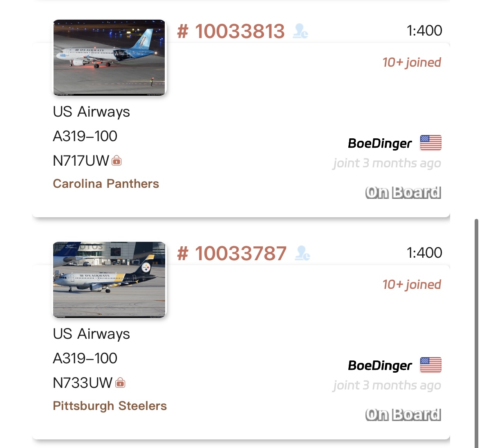Open listing number 10033787

[232, 254]
